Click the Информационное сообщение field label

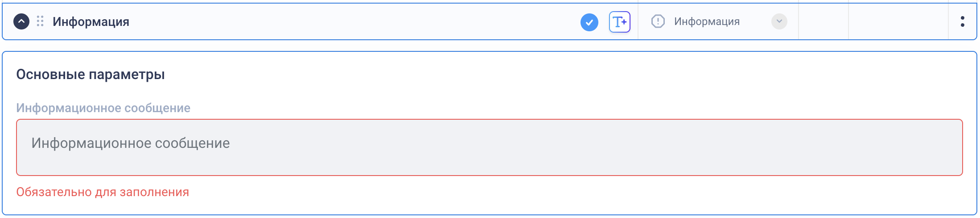pos(103,108)
